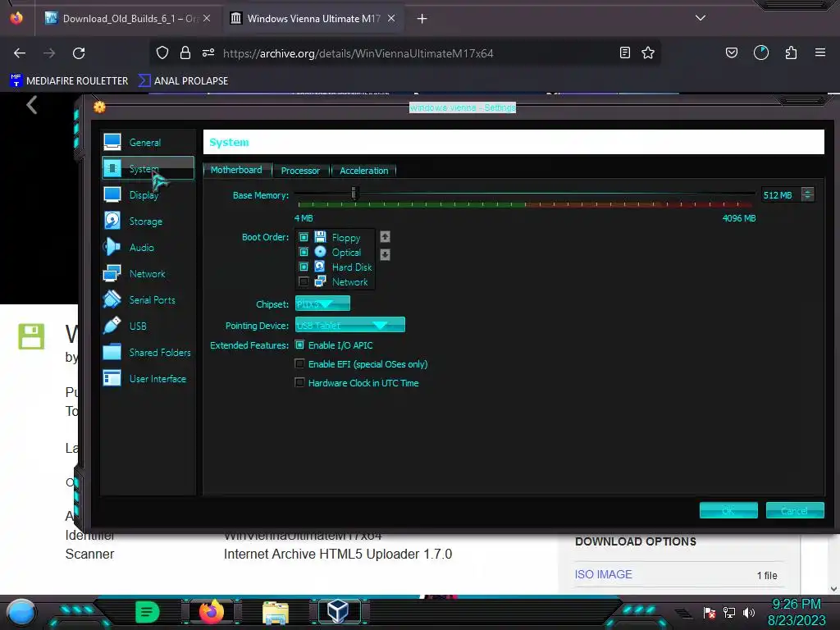This screenshot has height=630, width=840.
Task: Open the User Interface settings icon
Action: [112, 378]
